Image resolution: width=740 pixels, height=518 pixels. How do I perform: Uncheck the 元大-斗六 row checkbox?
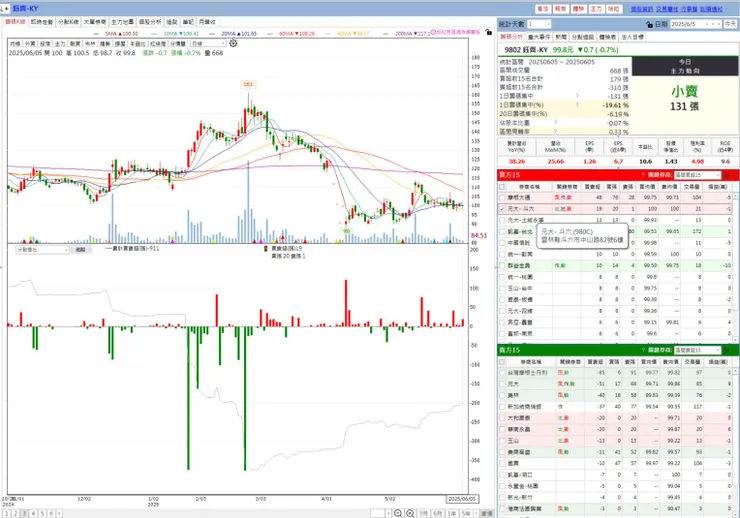pyautogui.click(x=502, y=209)
